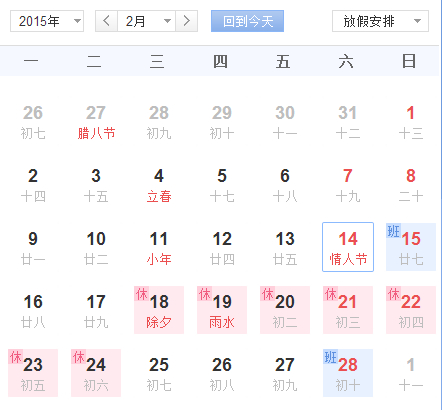Select February 1 十三
Image resolution: width=442 pixels, height=410 pixels.
coord(411,121)
